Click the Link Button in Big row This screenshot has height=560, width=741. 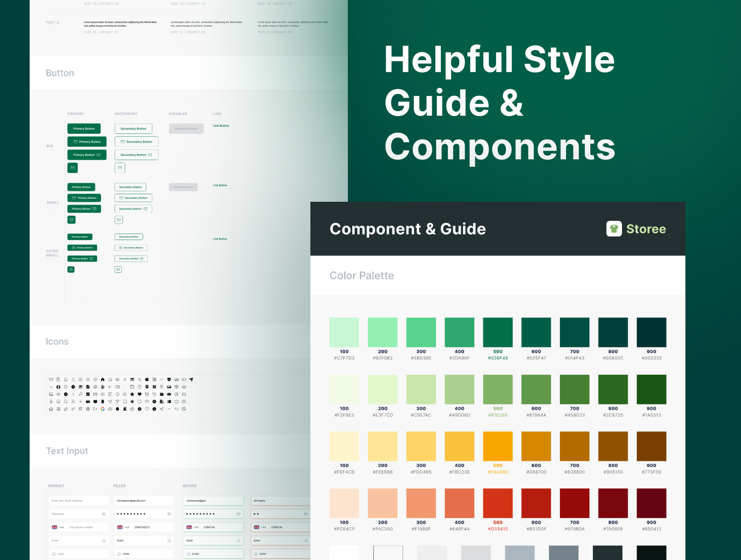(221, 126)
